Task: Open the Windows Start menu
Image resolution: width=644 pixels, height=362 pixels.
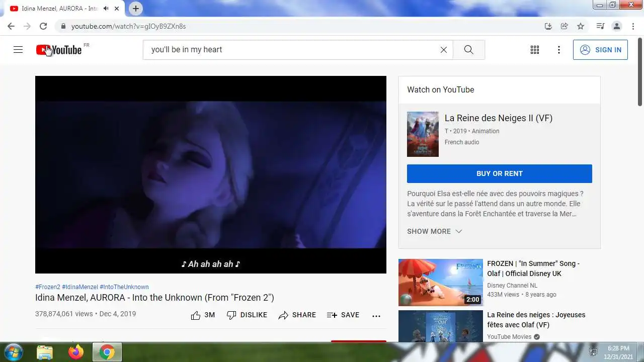Action: 14,352
